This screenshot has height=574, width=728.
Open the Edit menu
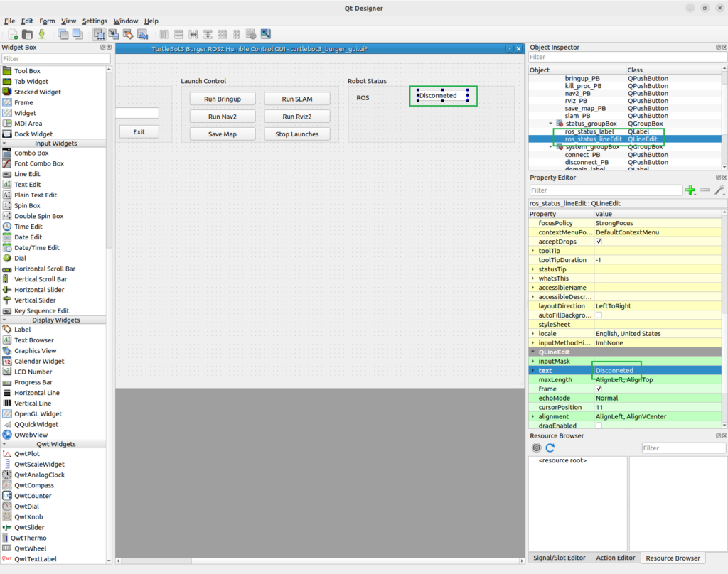[27, 21]
